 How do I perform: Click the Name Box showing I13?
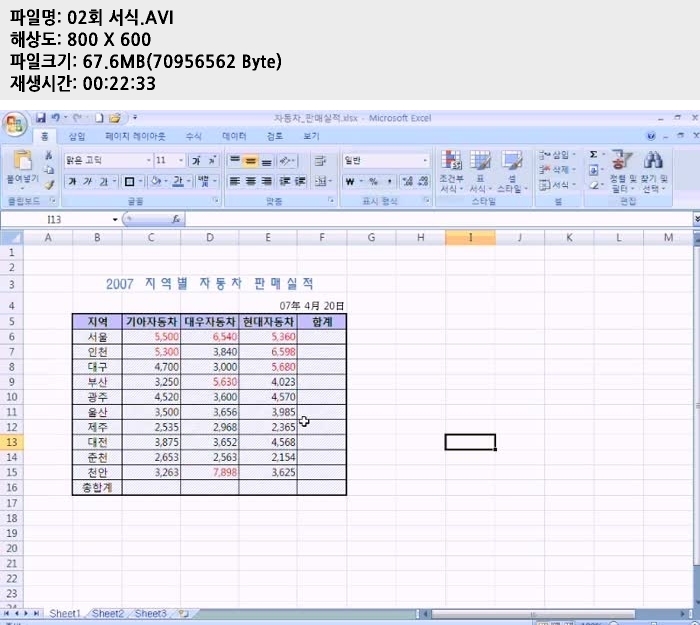pos(60,219)
